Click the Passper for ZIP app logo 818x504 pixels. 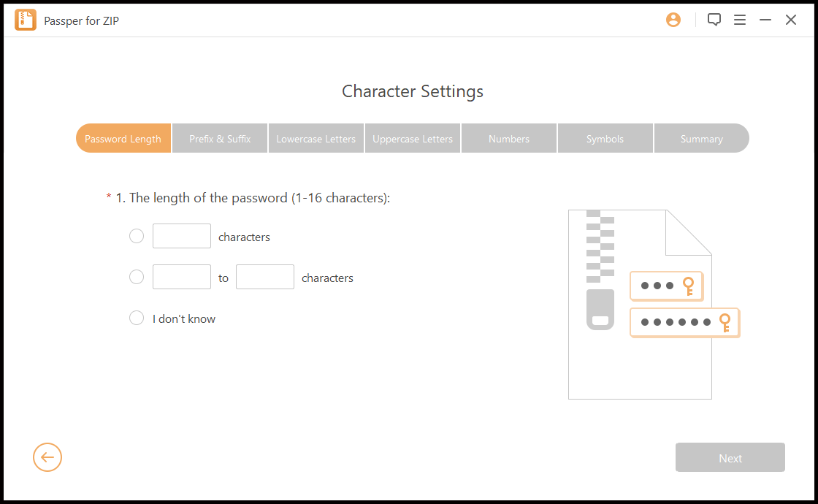coord(25,20)
